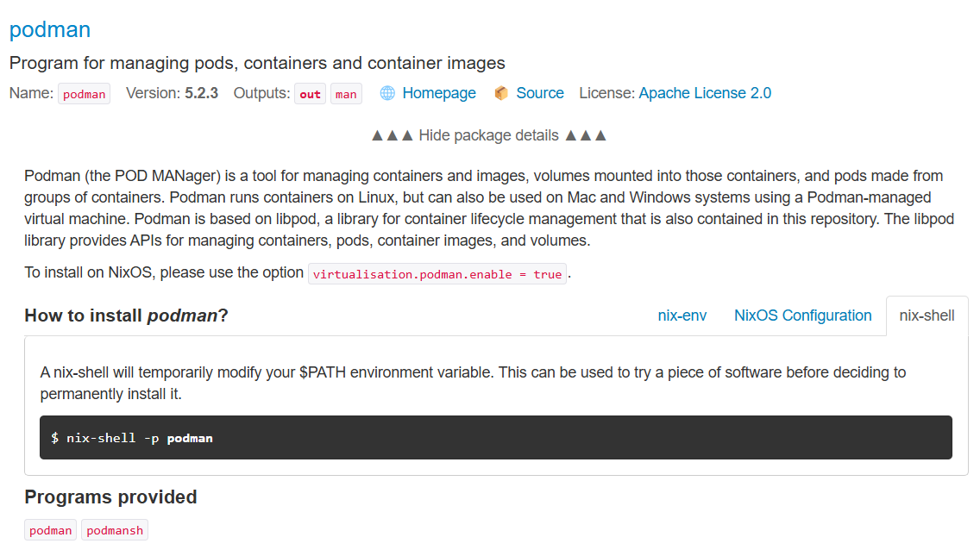Viewport: 980px width, 556px height.
Task: Open the podman package title link
Action: 50,29
